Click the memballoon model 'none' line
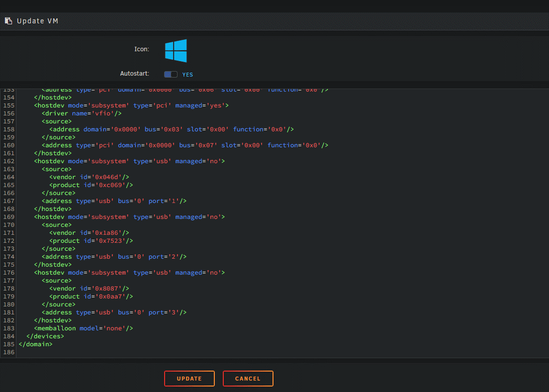This screenshot has width=549, height=392. click(x=84, y=328)
